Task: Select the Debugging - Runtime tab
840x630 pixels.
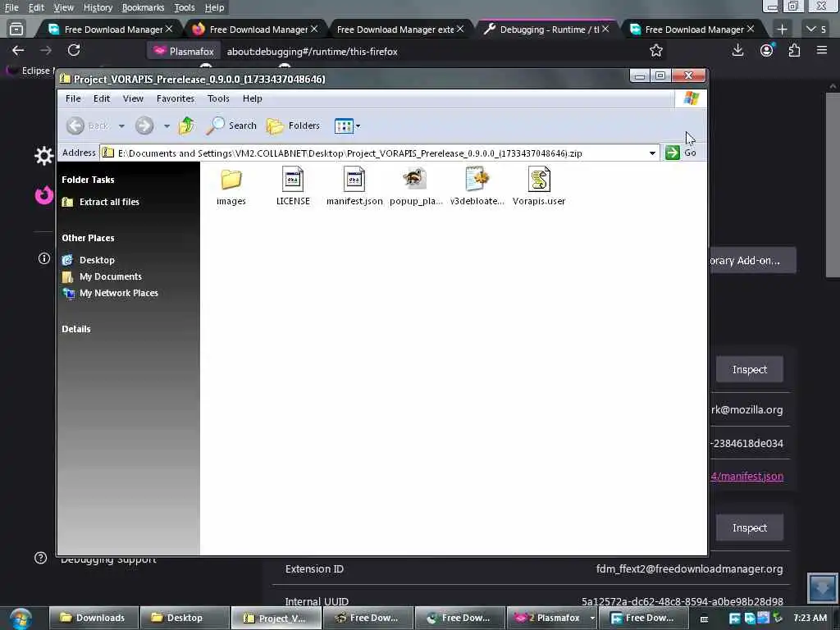Action: 546,30
